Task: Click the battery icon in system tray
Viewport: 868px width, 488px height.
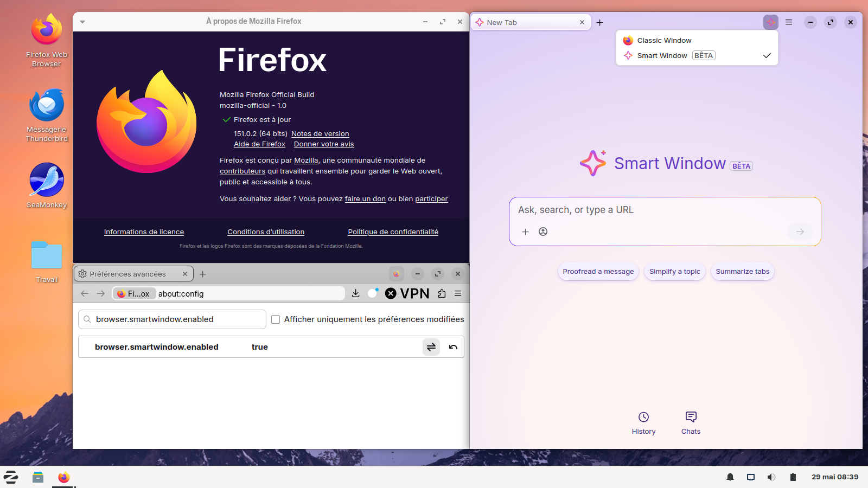Action: [x=793, y=477]
